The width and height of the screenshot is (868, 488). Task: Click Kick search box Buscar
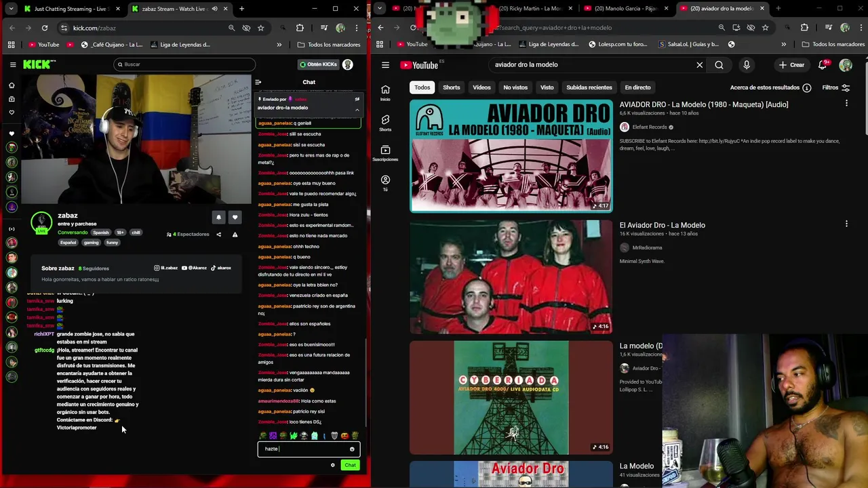184,64
